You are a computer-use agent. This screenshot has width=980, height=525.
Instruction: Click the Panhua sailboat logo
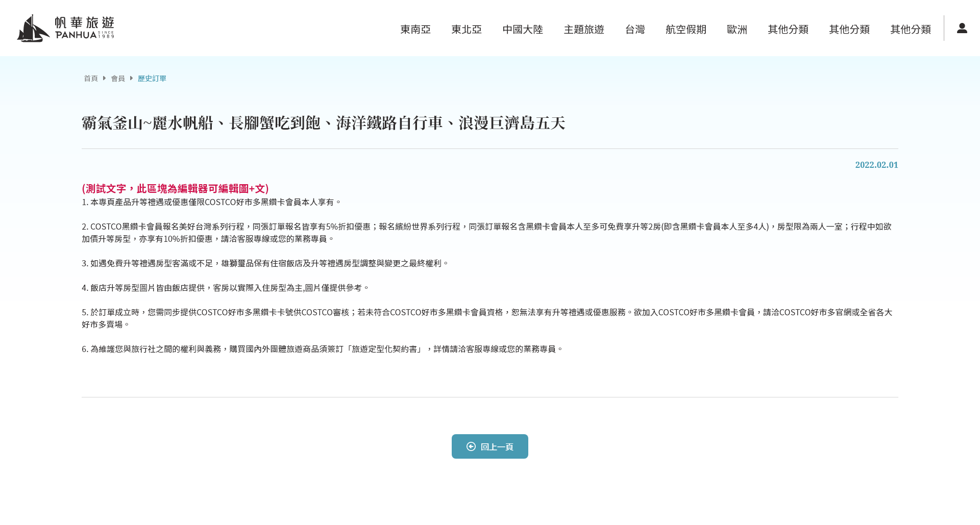65,28
